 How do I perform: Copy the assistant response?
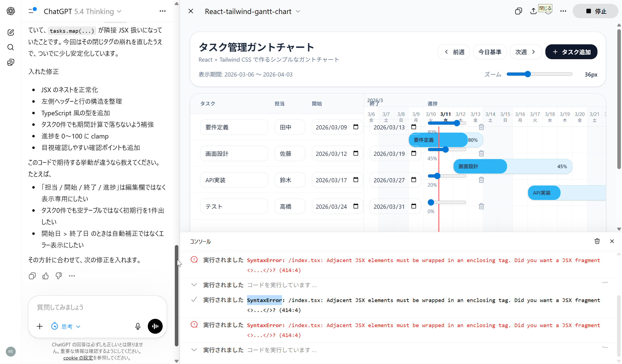tap(32, 276)
